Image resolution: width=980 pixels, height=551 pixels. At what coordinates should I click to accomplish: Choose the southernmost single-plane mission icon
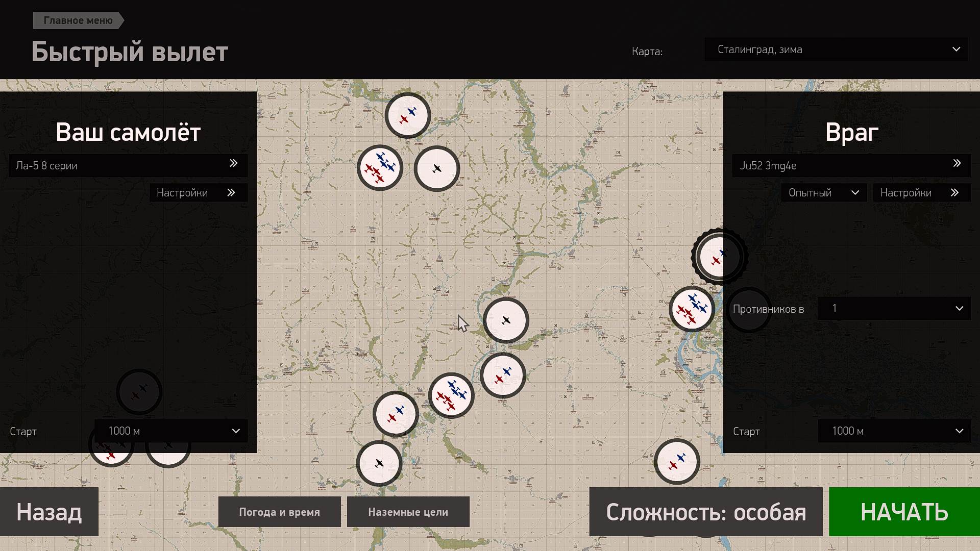pos(379,463)
